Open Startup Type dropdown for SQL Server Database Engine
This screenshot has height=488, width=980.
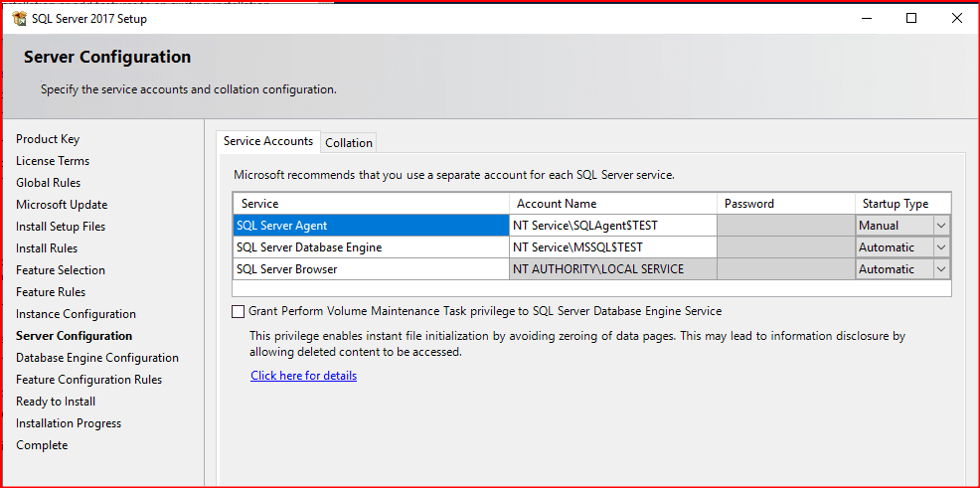(940, 247)
